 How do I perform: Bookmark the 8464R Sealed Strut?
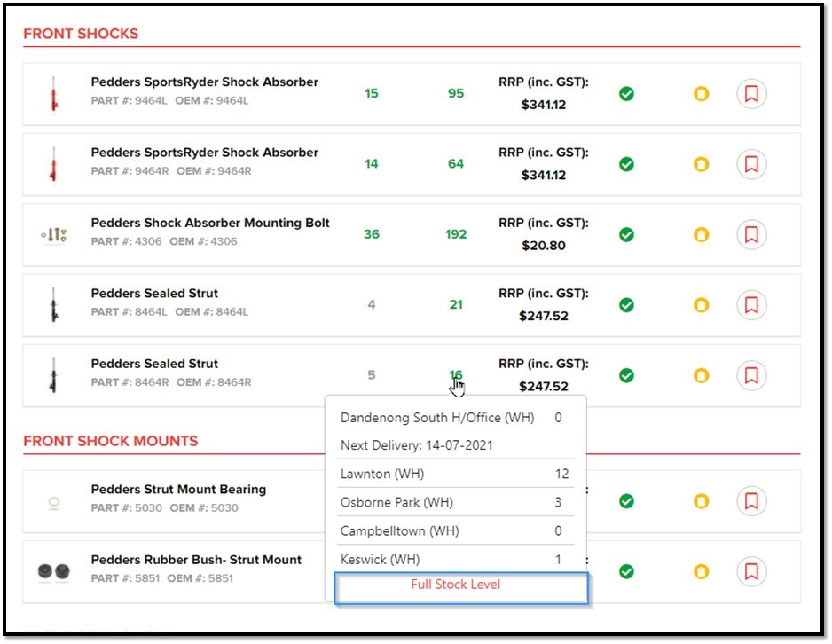point(750,375)
